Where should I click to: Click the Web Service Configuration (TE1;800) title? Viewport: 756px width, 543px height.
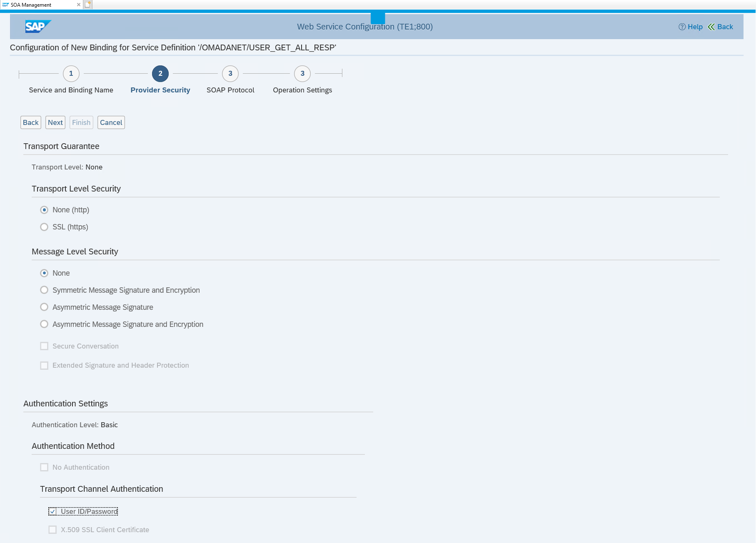[x=365, y=27]
